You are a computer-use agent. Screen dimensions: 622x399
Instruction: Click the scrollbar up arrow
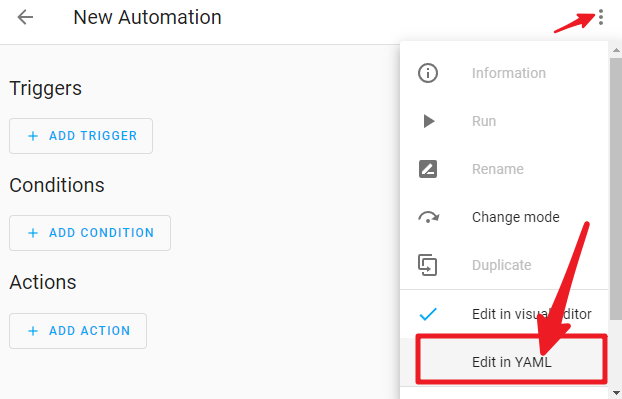[x=616, y=50]
